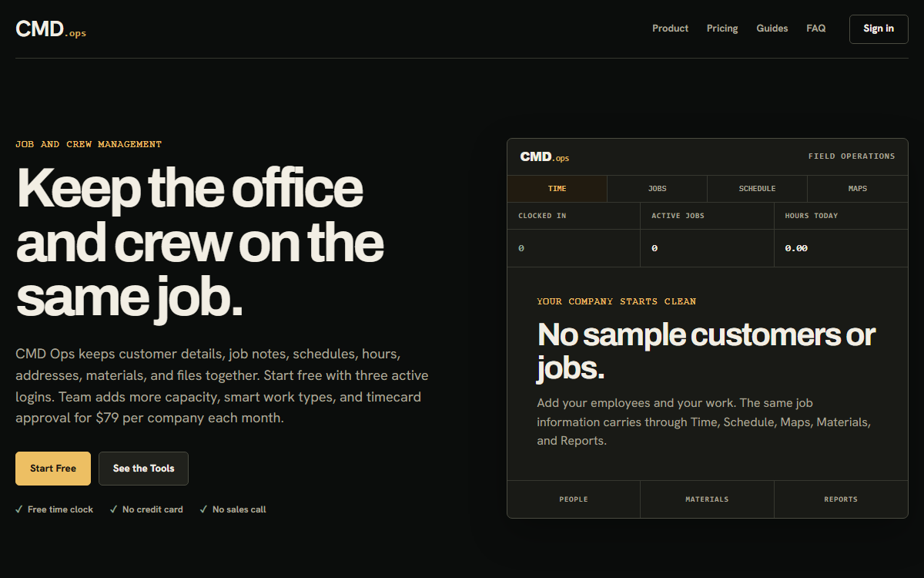Go to Pricing page
The height and width of the screenshot is (578, 924).
[x=722, y=29]
